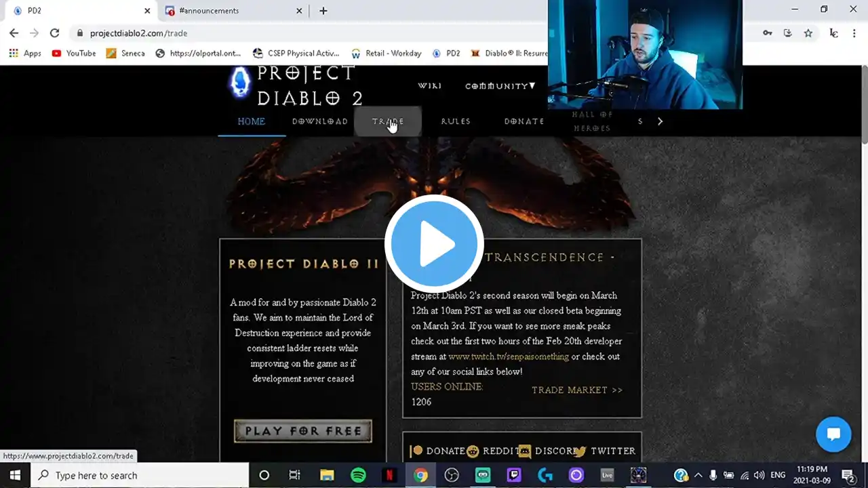Image resolution: width=868 pixels, height=488 pixels.
Task: Open the Apps grid in the bookmarks bar
Action: point(25,53)
